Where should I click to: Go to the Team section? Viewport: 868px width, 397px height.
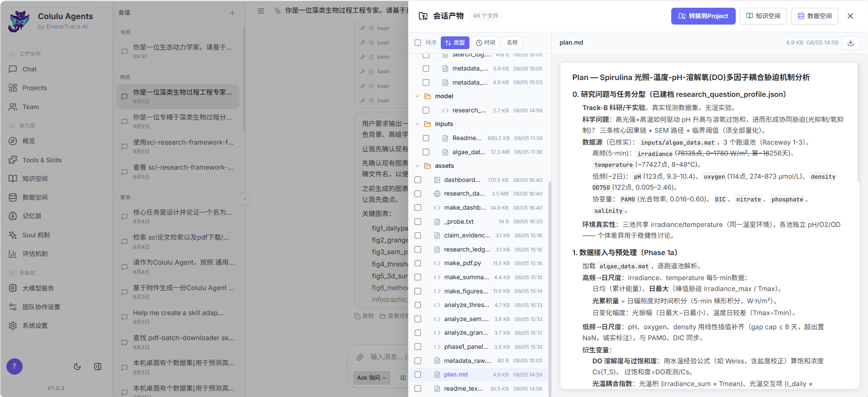tap(30, 107)
